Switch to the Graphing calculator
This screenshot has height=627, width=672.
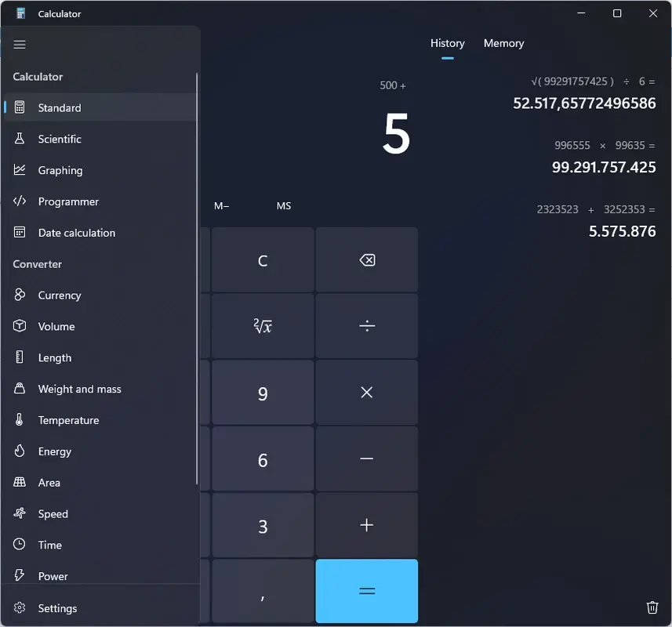coord(60,170)
